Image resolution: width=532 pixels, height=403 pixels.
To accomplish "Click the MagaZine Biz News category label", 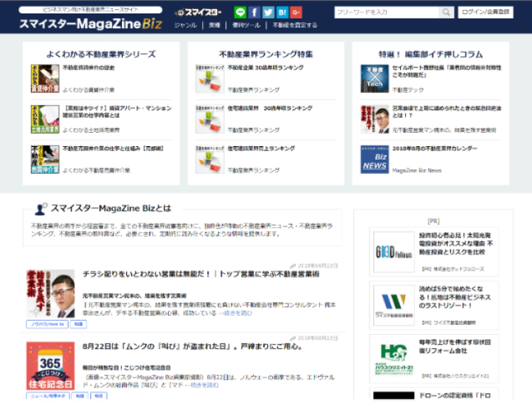I will coord(416,170).
